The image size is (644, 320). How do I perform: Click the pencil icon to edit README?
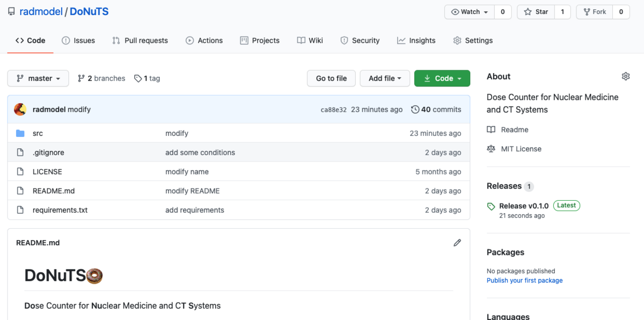[457, 243]
